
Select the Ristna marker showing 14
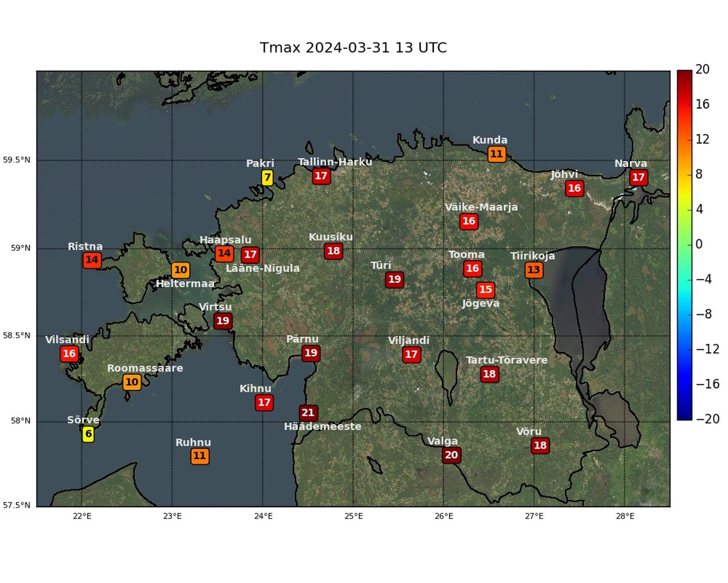pyautogui.click(x=92, y=260)
